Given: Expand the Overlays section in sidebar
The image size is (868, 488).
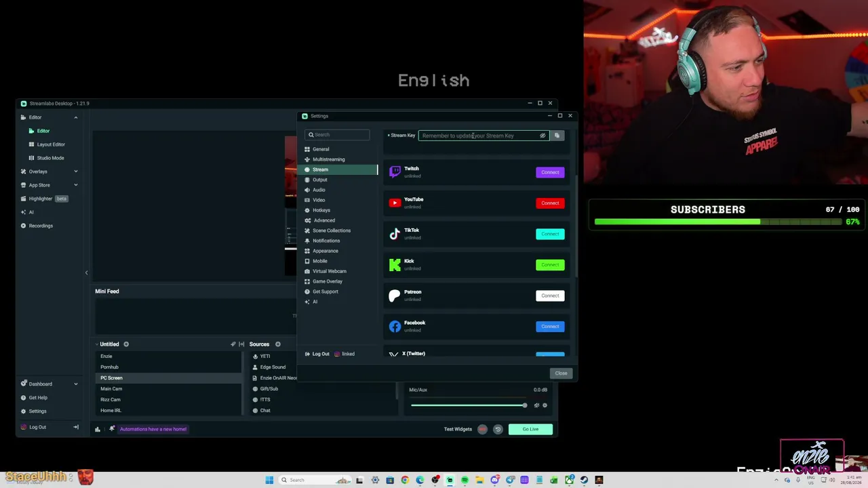Looking at the screenshot, I should point(76,171).
